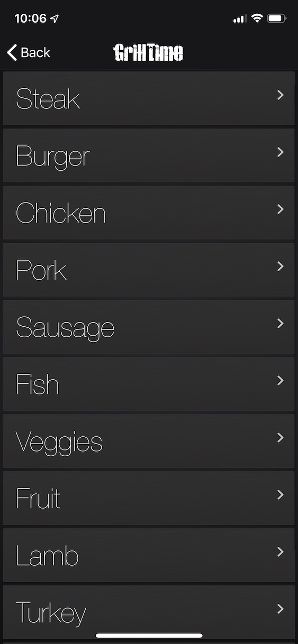Tap the battery indicator icon

tap(277, 19)
